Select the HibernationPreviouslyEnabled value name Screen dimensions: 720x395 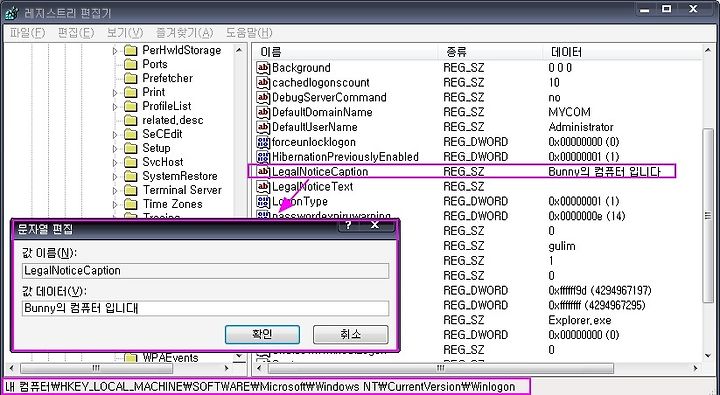coord(345,157)
